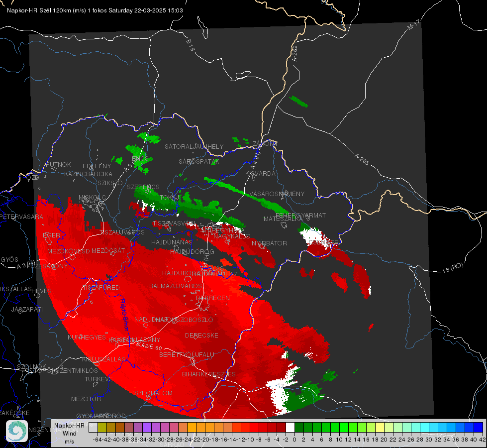The image size is (487, 448).
Task: Click the A-265 road label
Action: click(362, 159)
